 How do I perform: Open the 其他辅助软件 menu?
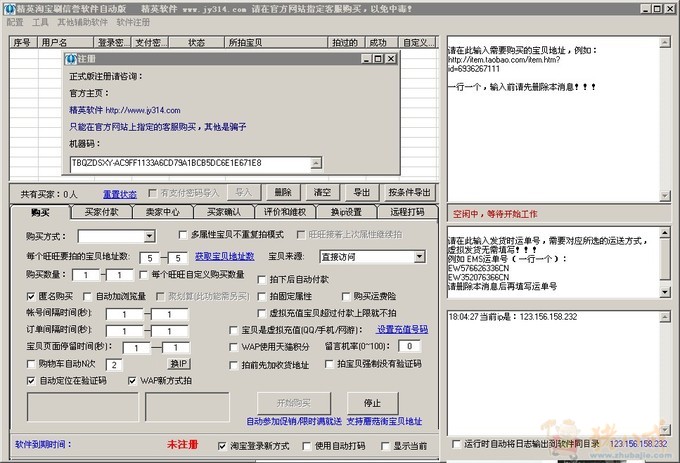[x=82, y=22]
